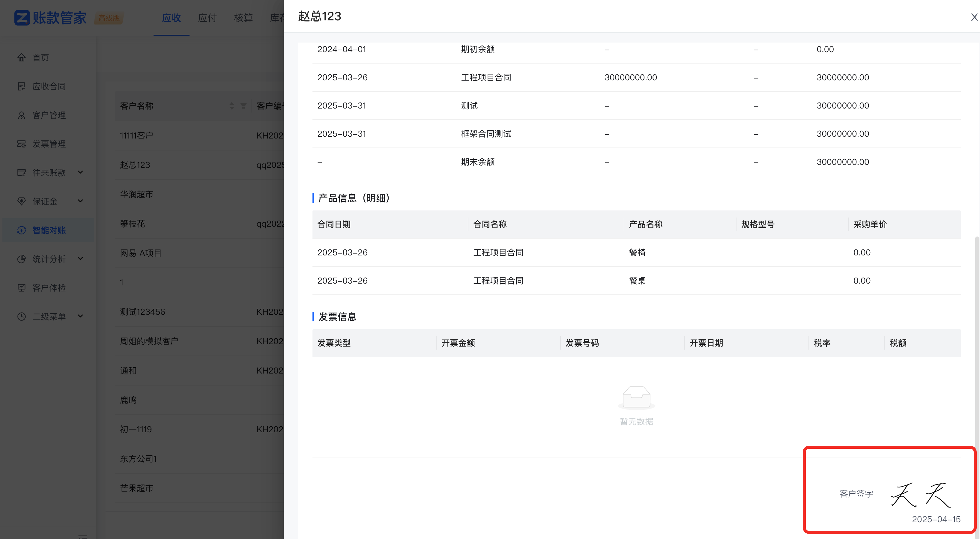Click the 统计分析 pie chart icon

(x=22, y=259)
